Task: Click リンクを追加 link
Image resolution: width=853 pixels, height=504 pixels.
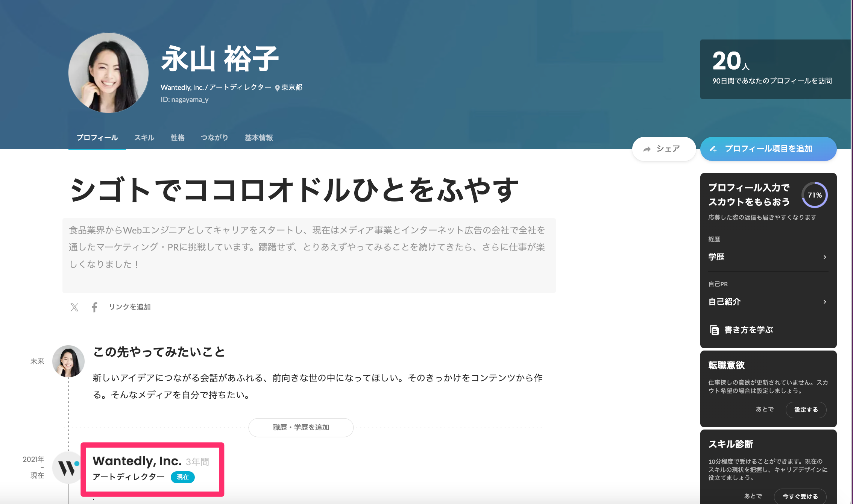Action: (130, 307)
